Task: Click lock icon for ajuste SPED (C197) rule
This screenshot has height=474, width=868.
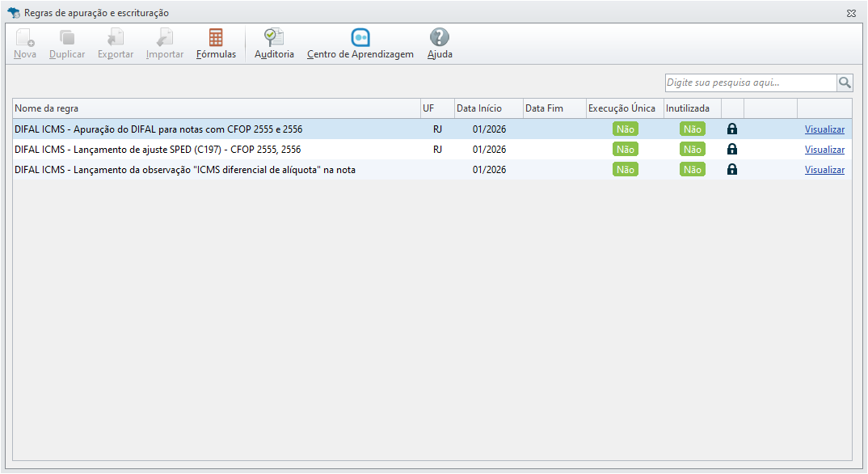Action: (x=732, y=150)
